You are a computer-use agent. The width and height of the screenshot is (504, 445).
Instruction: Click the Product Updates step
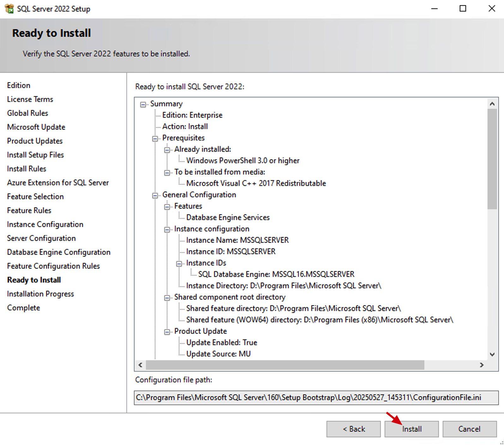tap(35, 141)
